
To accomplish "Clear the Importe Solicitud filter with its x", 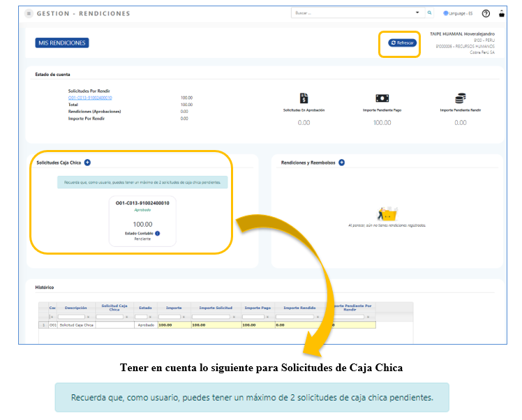I will (234, 317).
